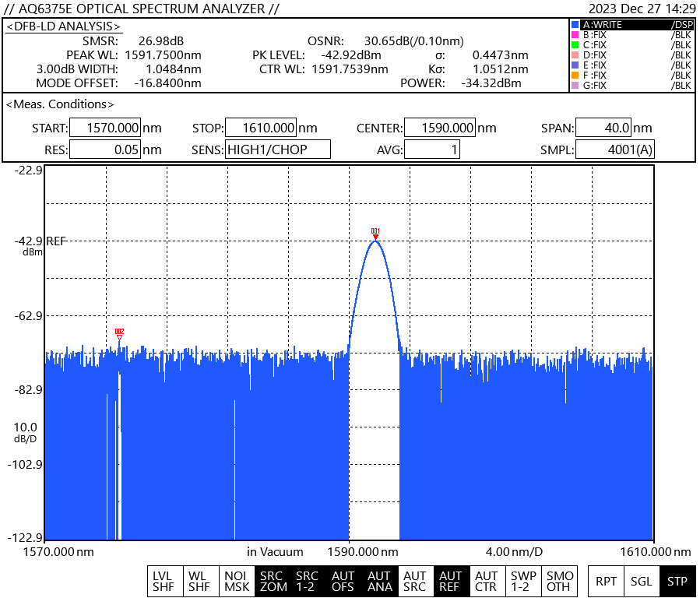This screenshot has height=598, width=700.
Task: Click the SGL single sweep button
Action: (642, 581)
